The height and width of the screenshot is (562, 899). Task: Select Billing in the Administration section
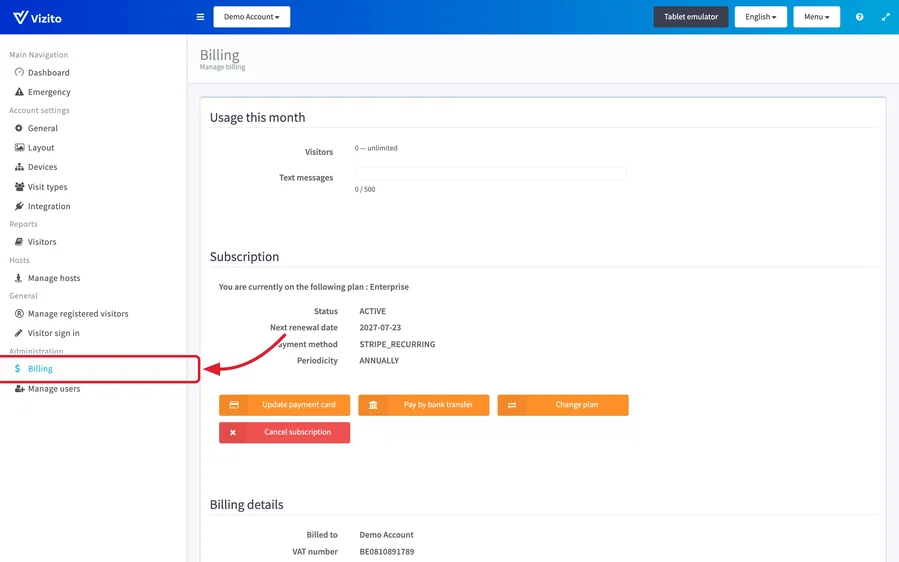point(40,369)
